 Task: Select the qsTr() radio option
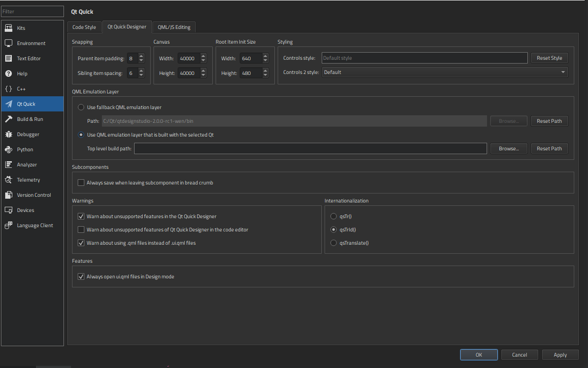[334, 216]
